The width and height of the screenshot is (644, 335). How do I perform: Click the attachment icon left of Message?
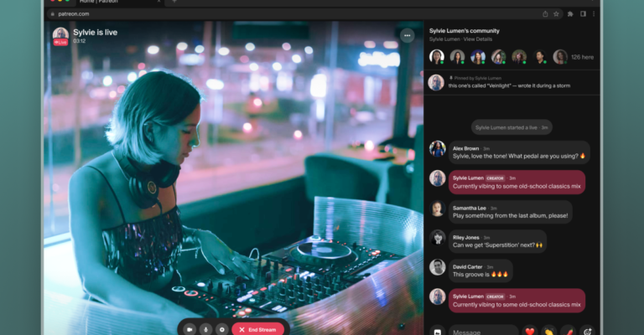click(437, 331)
